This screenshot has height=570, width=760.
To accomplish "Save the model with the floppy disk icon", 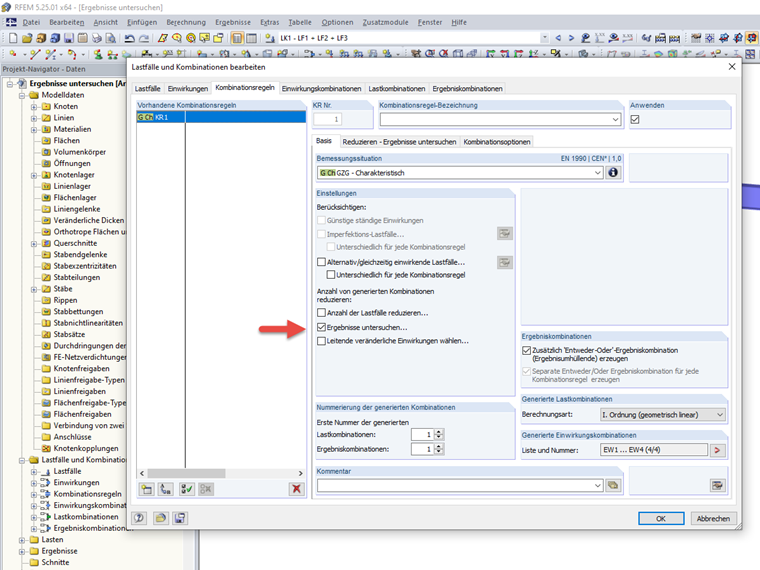I will 69,38.
